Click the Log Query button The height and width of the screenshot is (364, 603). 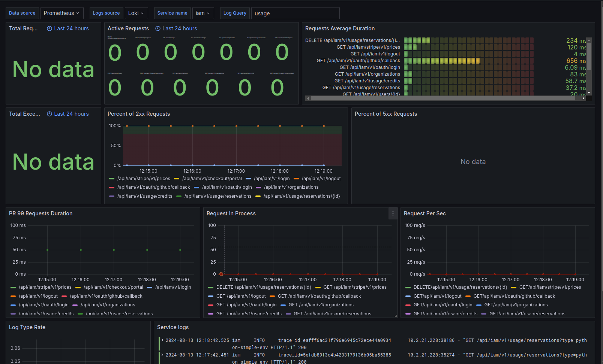235,13
